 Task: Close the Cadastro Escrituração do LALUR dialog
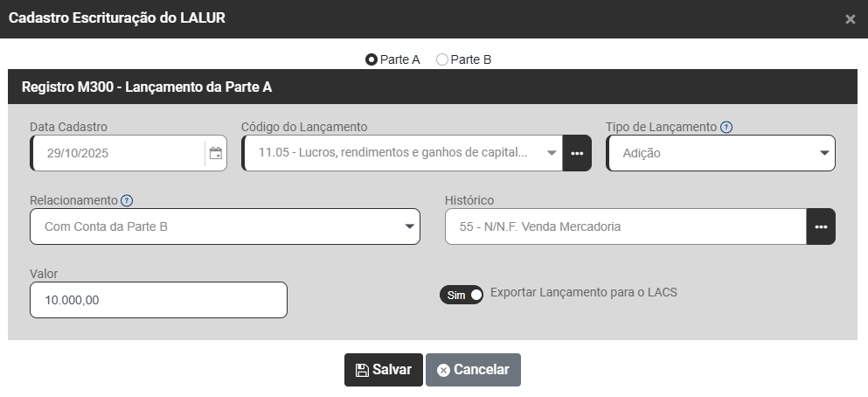[x=850, y=19]
